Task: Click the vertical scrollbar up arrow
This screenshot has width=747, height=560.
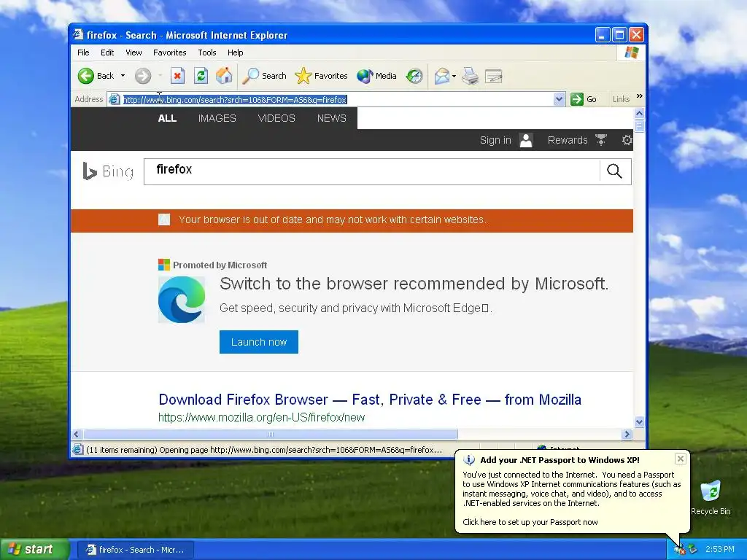Action: [639, 113]
